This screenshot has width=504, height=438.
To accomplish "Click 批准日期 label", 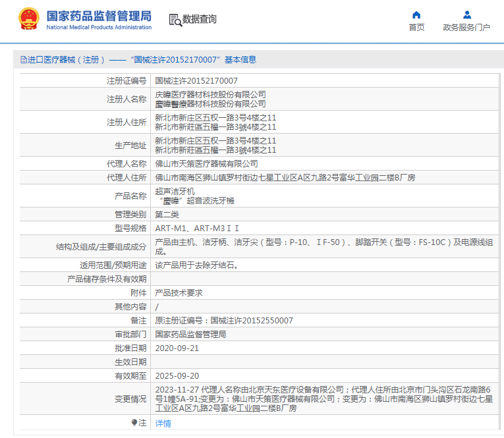I will [x=130, y=348].
